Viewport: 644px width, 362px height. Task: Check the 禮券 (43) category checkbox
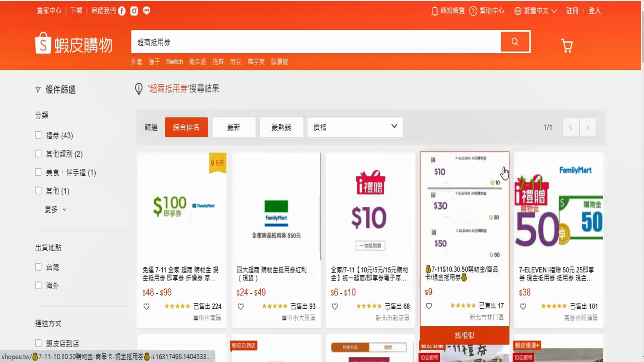click(x=38, y=135)
